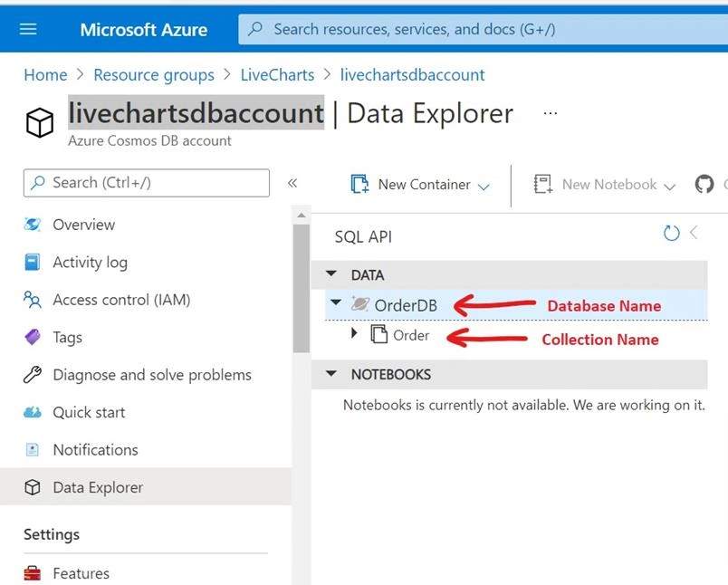The image size is (728, 585).
Task: Open livechartsdbaccount breadcrumb link
Action: tap(412, 75)
